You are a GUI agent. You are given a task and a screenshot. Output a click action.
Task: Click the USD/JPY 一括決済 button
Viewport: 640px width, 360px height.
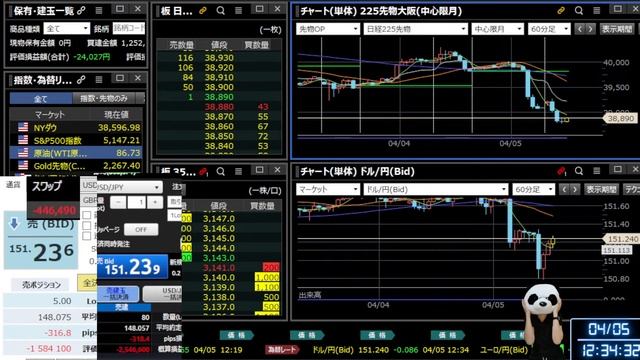[x=163, y=293]
